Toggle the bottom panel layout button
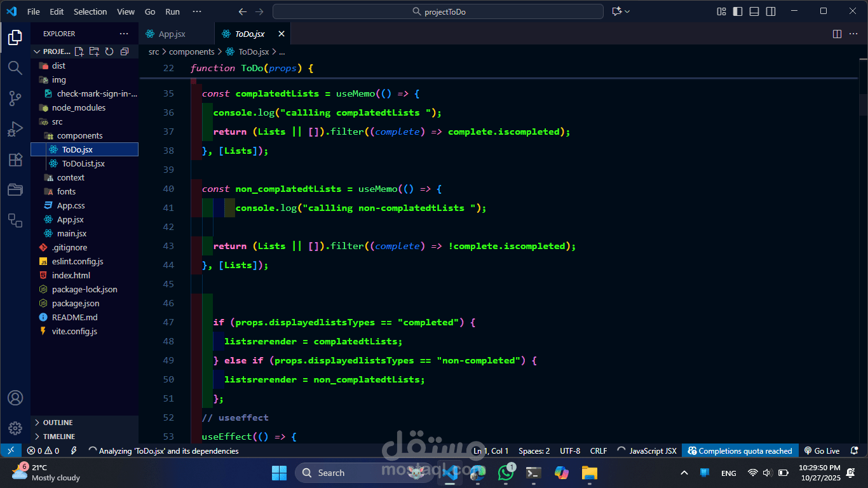868x488 pixels. 754,11
